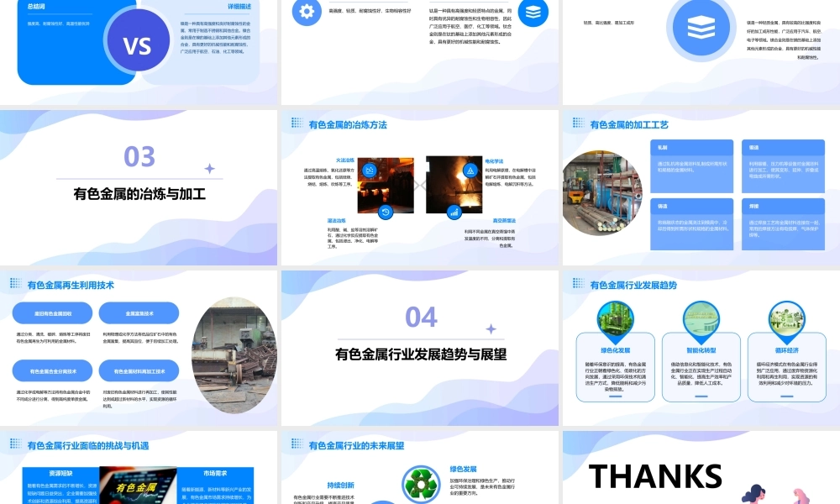Click the large layers stack circle icon

(701, 27)
